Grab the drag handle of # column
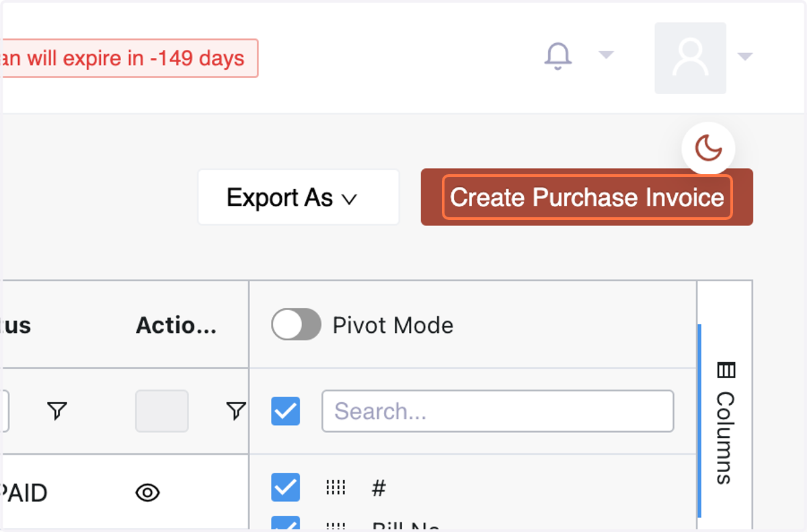This screenshot has width=807, height=532. [336, 488]
